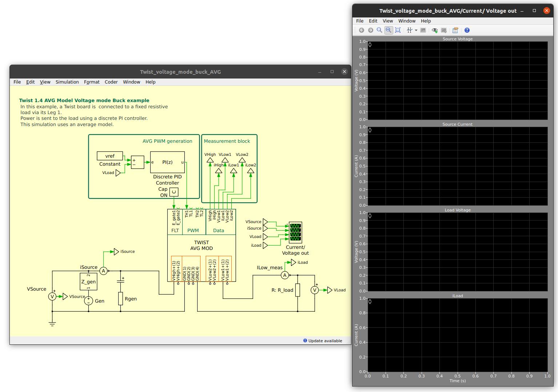Select the VSource voltmeter component

pos(52,296)
